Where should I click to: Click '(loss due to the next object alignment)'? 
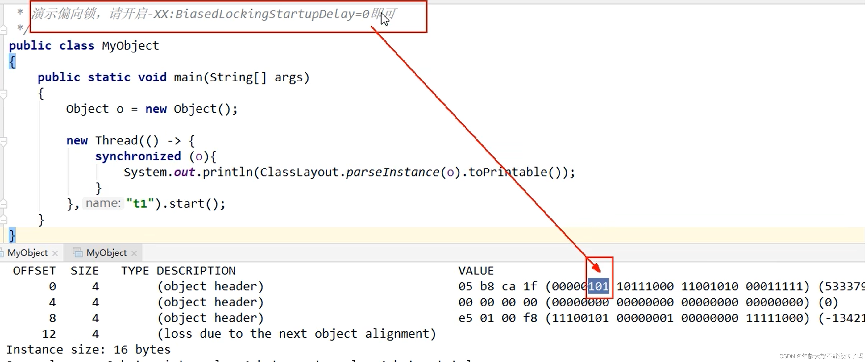(297, 334)
